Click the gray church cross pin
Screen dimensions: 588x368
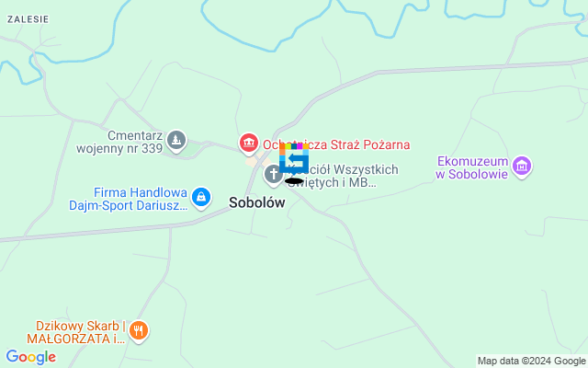(274, 176)
